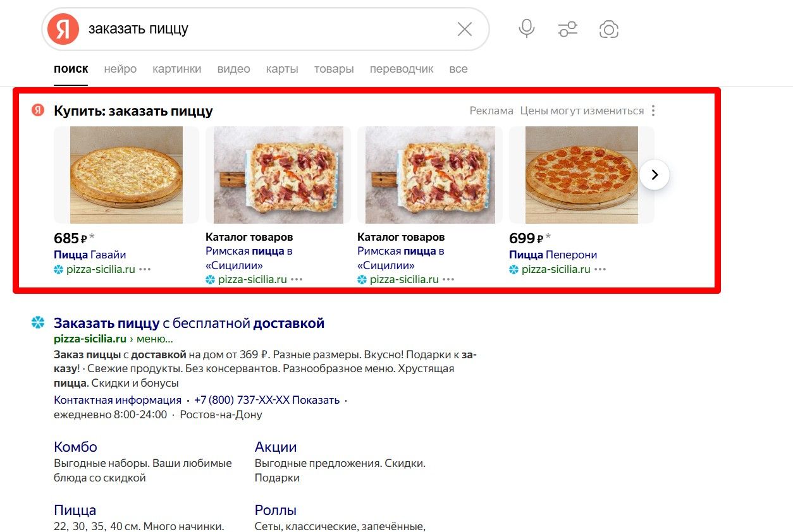
Task: Open Контактная информация link
Action: coord(118,400)
